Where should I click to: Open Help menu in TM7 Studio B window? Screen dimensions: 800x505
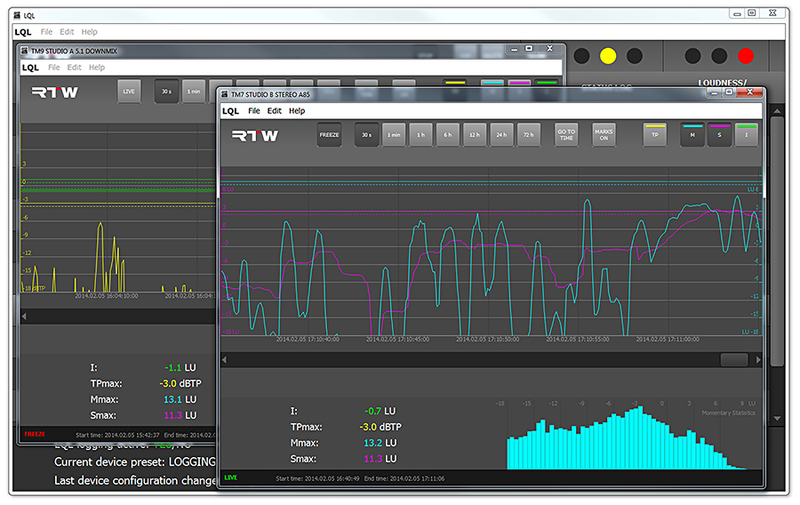(x=297, y=111)
